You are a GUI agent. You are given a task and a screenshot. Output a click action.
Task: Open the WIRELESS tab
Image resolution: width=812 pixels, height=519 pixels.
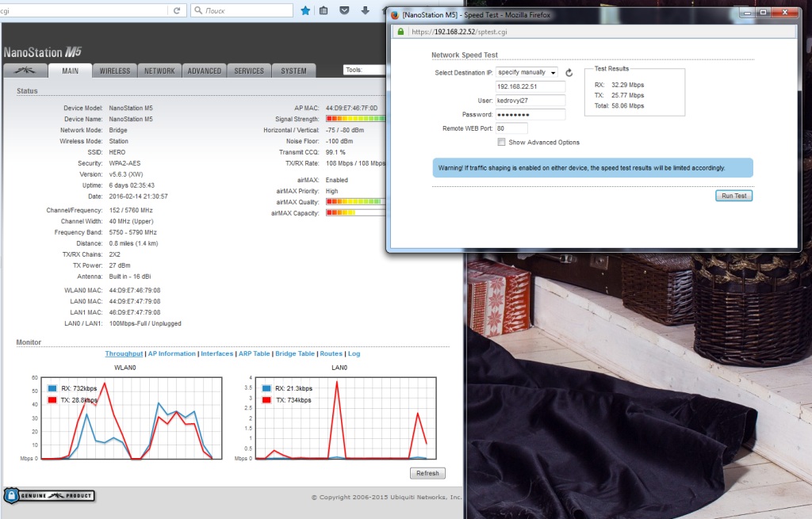[x=115, y=71]
